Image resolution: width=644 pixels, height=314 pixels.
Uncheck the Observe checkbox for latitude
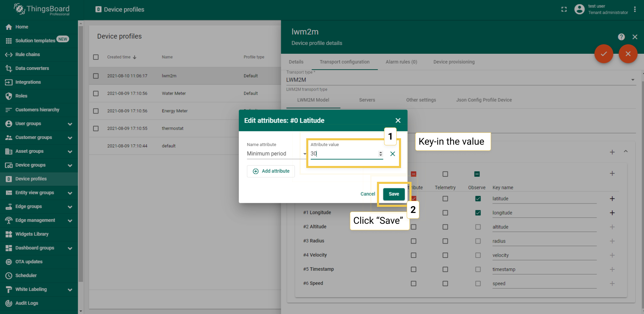(x=478, y=199)
